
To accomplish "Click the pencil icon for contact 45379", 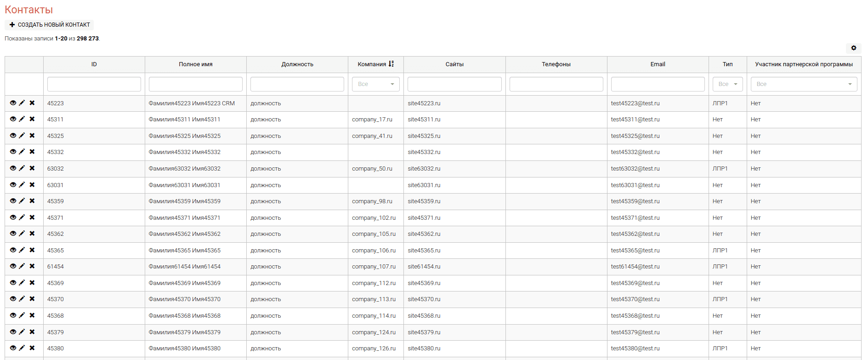I will (x=22, y=332).
